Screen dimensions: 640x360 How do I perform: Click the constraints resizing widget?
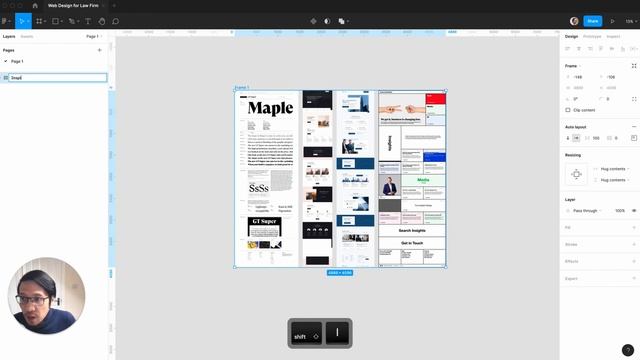(x=576, y=174)
